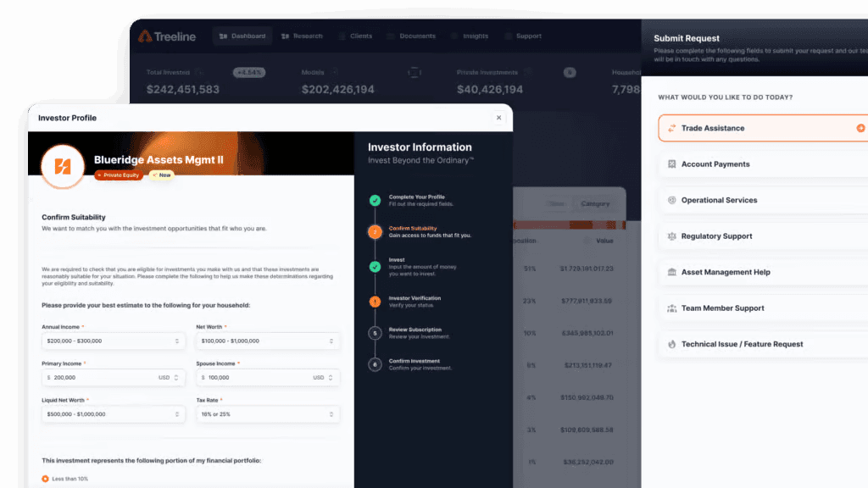Open the Net Worth dropdown
Screen dimensions: 868x488
(267, 341)
